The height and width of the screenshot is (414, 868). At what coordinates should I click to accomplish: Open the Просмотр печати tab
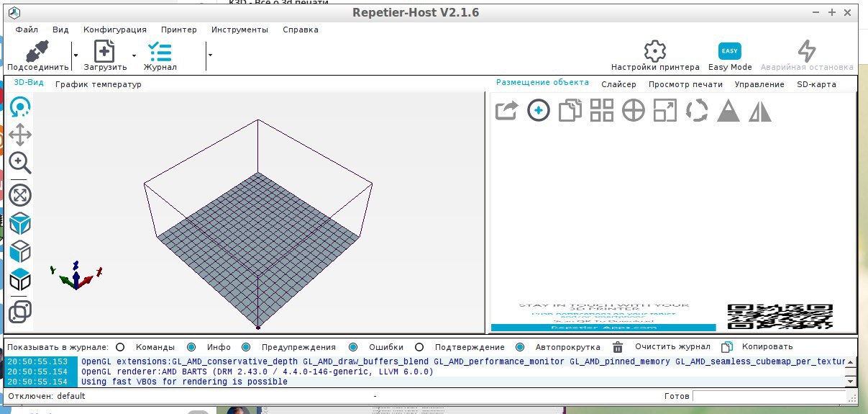[685, 84]
